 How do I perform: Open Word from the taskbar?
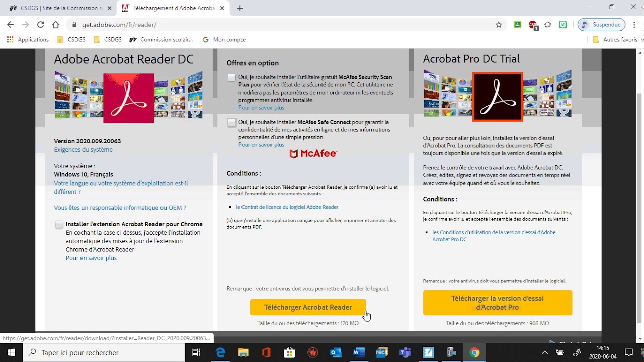[x=359, y=353]
